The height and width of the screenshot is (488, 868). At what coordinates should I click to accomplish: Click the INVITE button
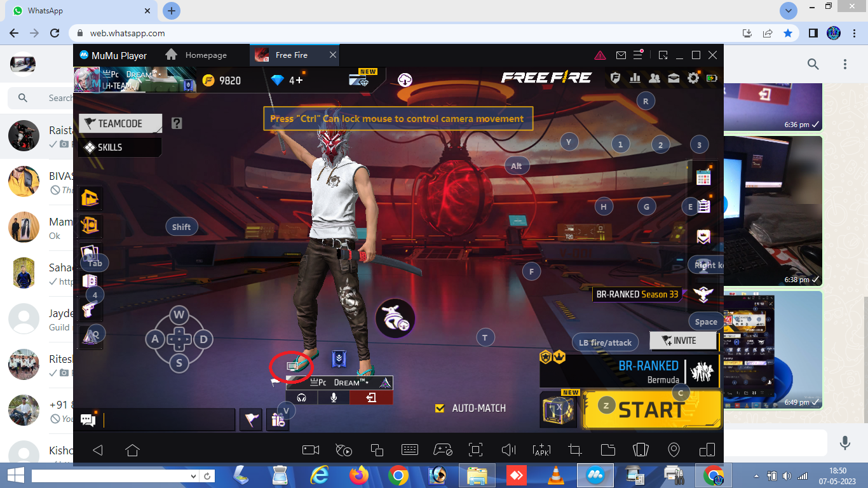tap(683, 341)
